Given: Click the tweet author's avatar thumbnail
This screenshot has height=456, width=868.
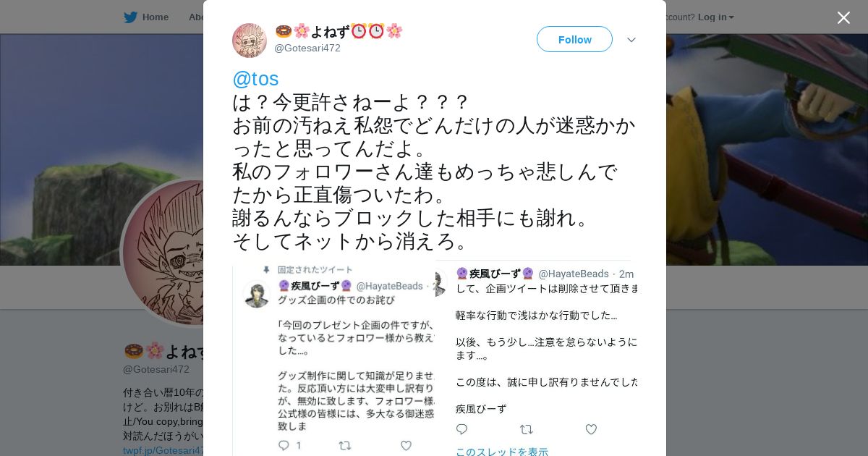Looking at the screenshot, I should pyautogui.click(x=250, y=41).
